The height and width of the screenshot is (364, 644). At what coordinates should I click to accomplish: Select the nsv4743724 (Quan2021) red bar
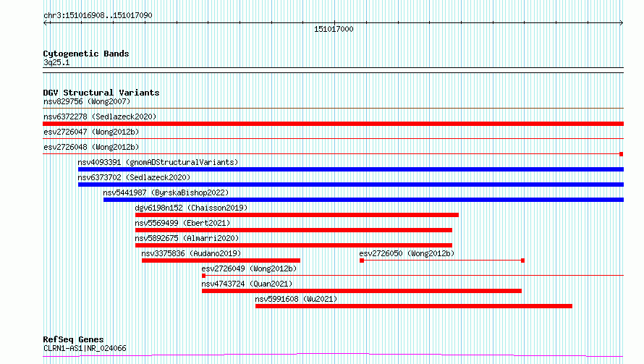pyautogui.click(x=362, y=291)
